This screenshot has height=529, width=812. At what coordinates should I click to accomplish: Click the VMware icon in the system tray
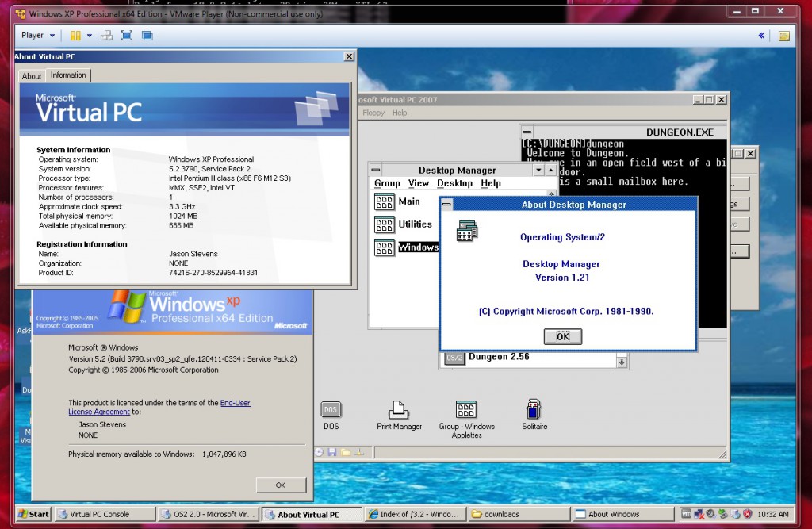point(685,514)
